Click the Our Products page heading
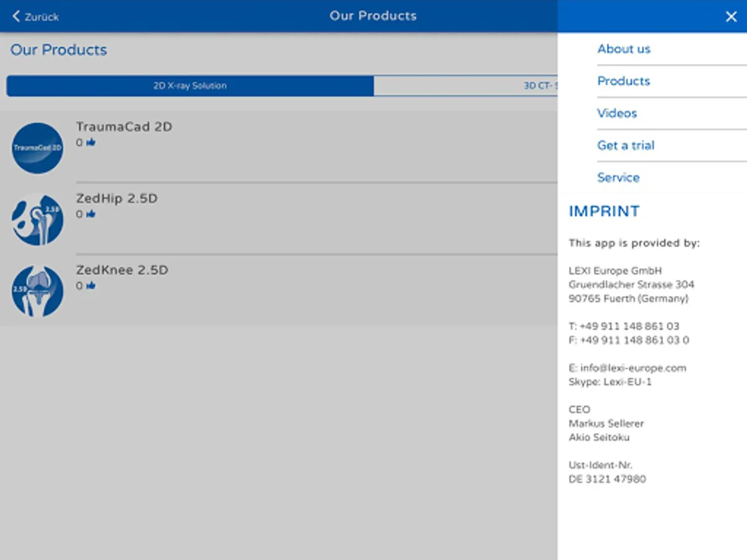This screenshot has width=747, height=560. tap(59, 50)
